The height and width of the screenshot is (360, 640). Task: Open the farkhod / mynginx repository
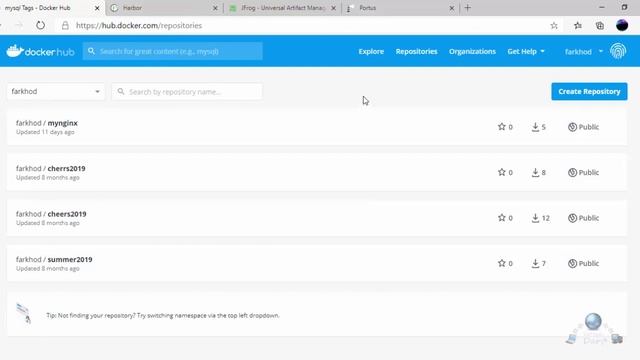pyautogui.click(x=47, y=123)
